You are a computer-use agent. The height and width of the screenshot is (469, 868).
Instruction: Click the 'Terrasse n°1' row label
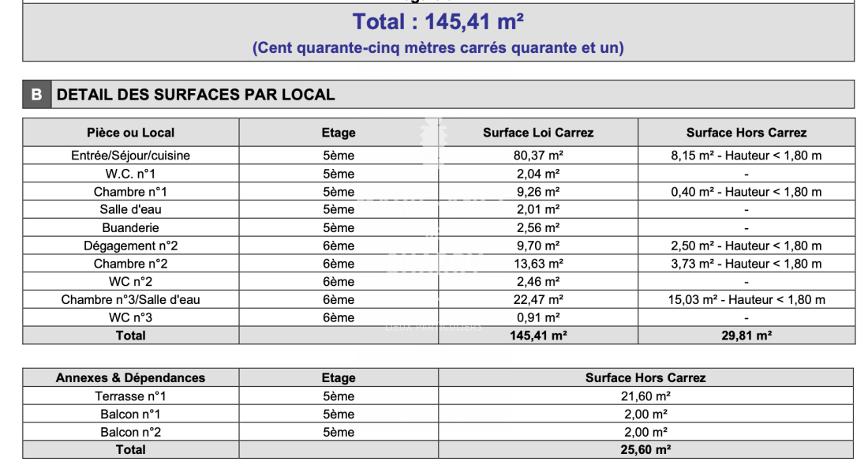131,396
